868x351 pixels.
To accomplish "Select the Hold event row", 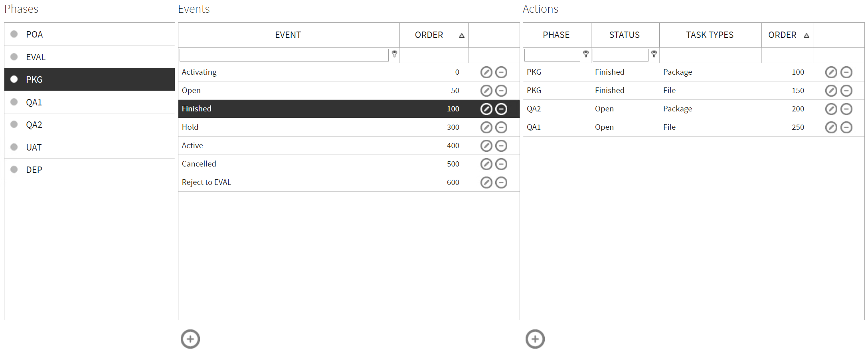I will [349, 127].
